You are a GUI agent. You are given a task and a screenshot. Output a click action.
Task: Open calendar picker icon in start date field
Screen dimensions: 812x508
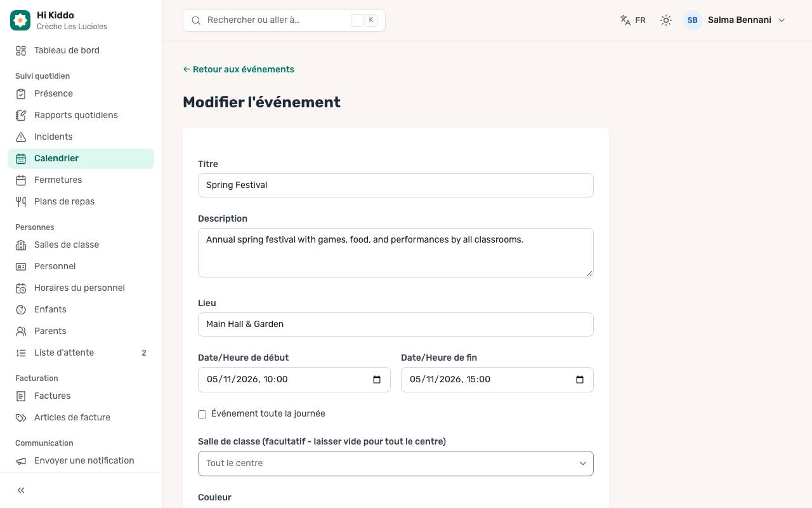(377, 380)
